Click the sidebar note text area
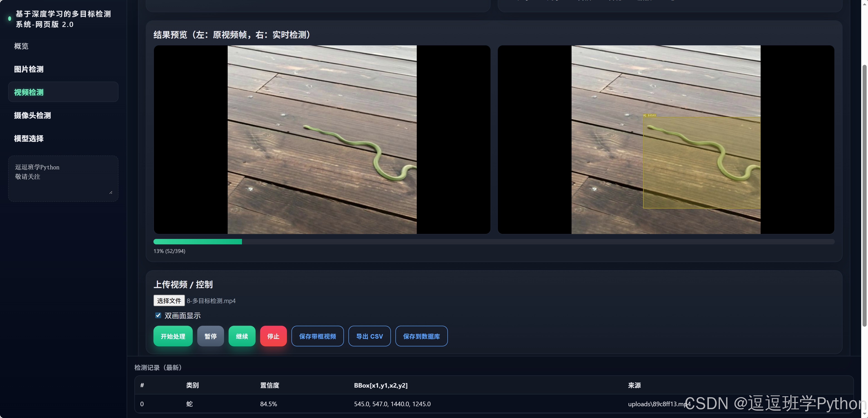Image resolution: width=868 pixels, height=418 pixels. point(63,178)
